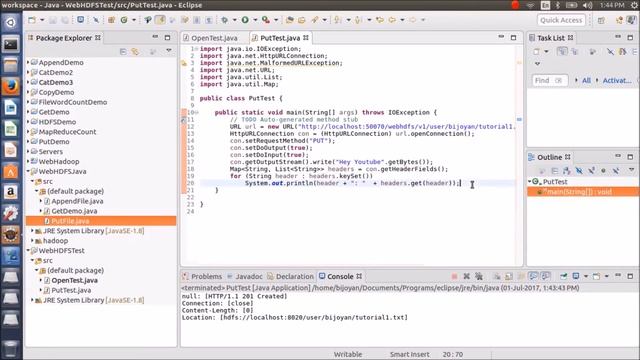The image size is (640, 360).
Task: Toggle Hide Local Types in Outline
Action: click(x=616, y=170)
